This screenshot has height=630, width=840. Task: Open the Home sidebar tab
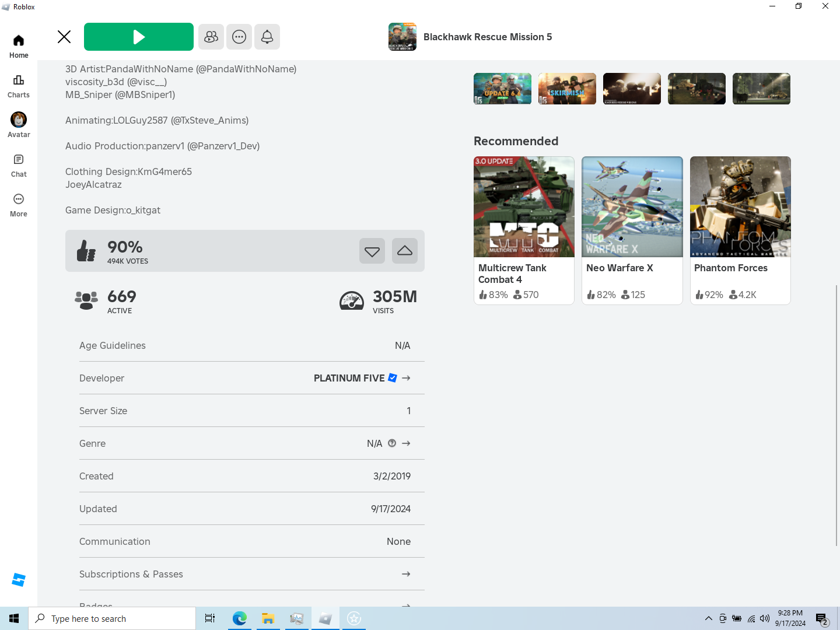click(19, 47)
